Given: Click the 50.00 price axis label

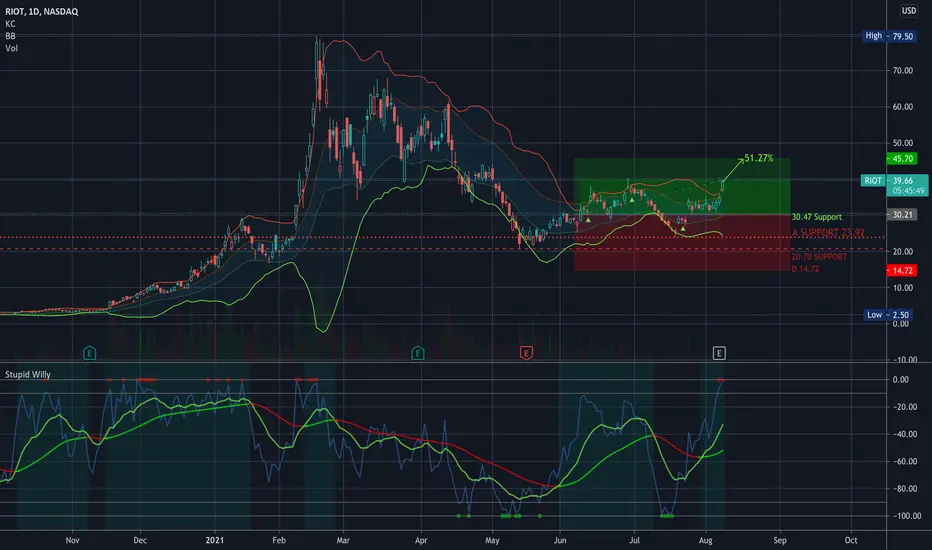Looking at the screenshot, I should (902, 143).
